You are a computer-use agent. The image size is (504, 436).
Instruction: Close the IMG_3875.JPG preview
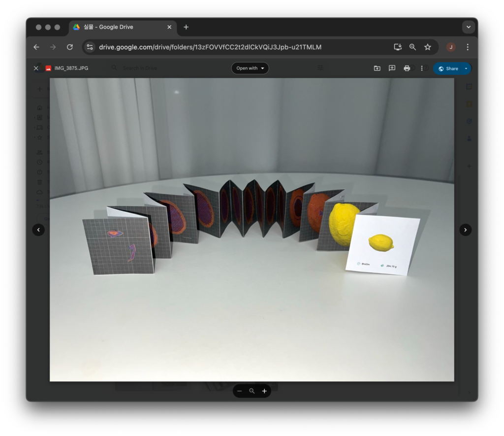click(36, 68)
